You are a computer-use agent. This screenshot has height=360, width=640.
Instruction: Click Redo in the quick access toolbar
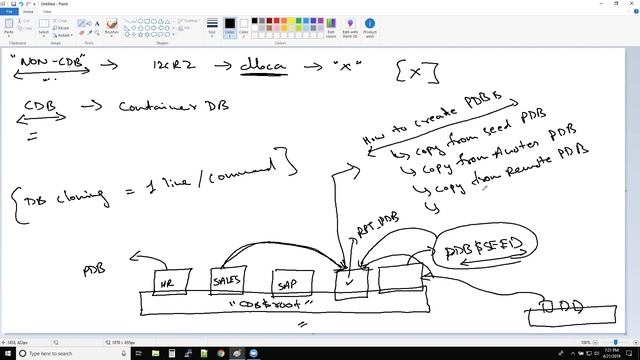click(x=28, y=4)
